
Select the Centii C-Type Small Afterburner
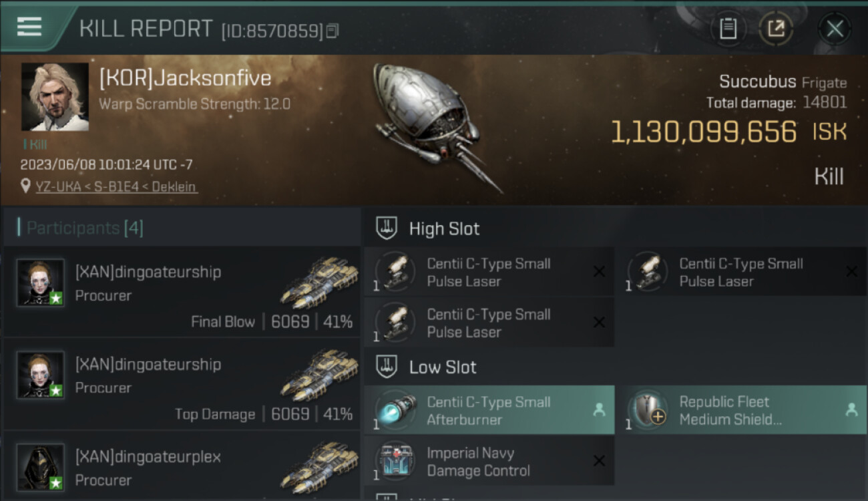pyautogui.click(x=489, y=411)
